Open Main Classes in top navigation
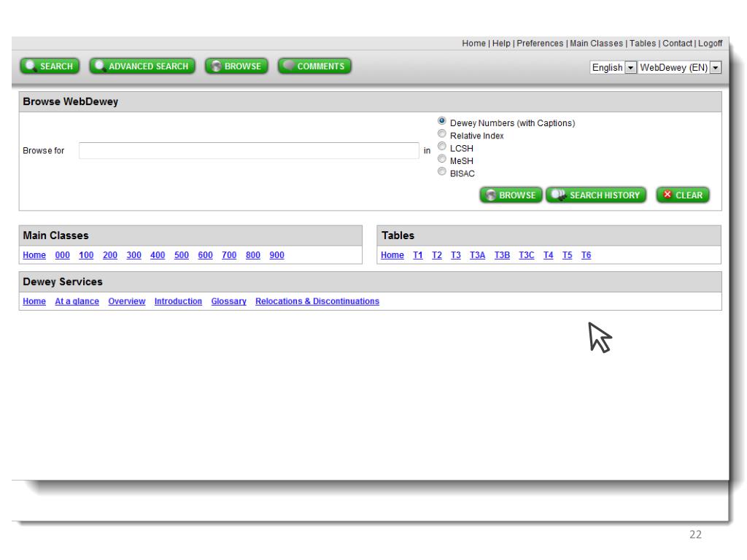747x560 pixels. (596, 43)
